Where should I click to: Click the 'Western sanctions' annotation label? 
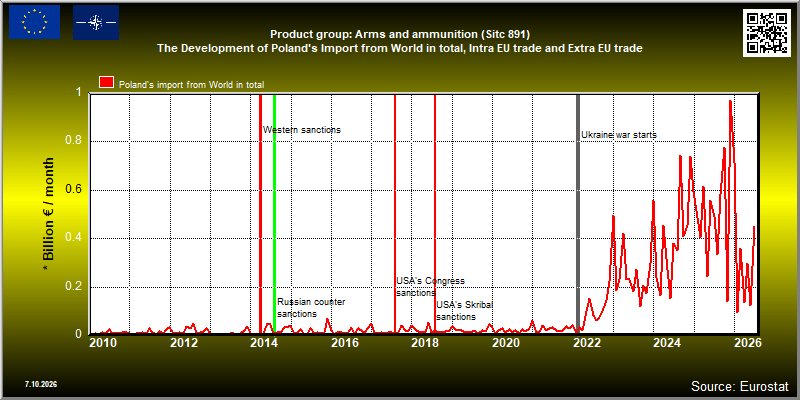[302, 130]
